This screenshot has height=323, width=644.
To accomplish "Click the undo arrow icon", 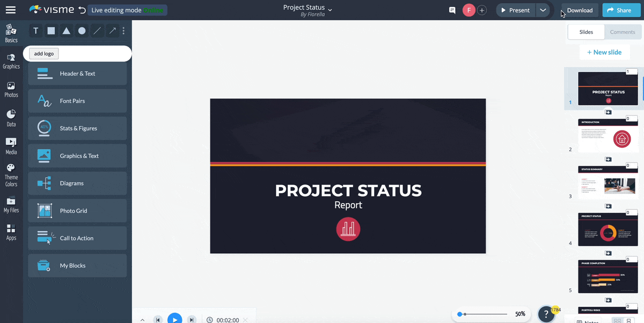I will (82, 10).
